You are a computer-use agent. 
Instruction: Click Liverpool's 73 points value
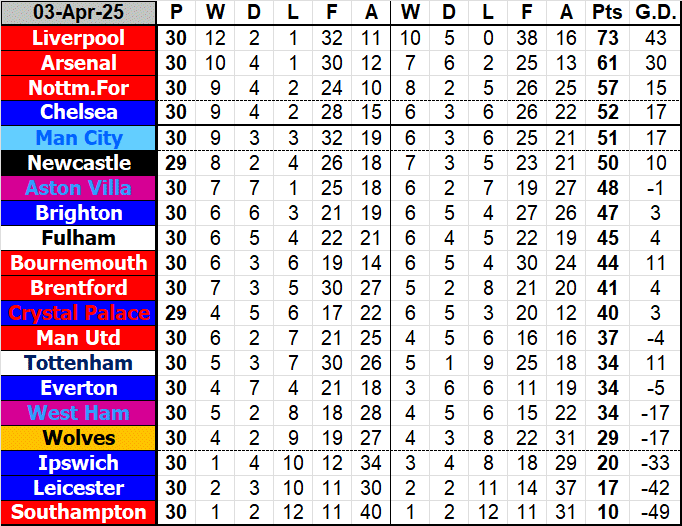click(x=605, y=38)
